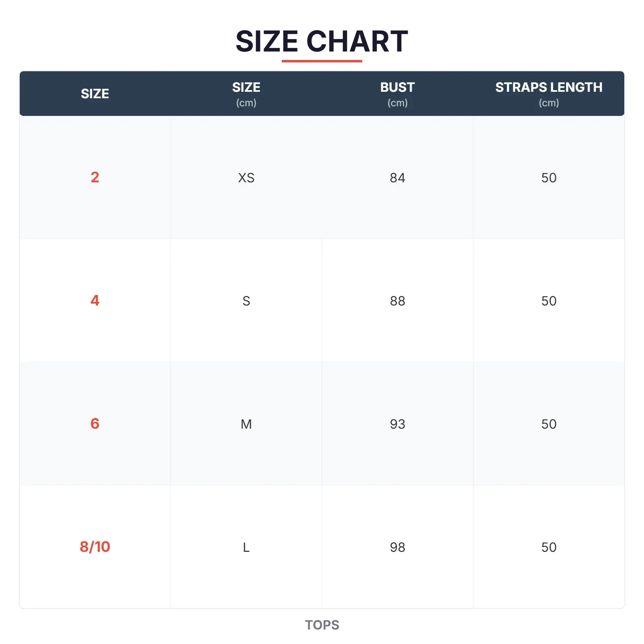Click the TOPS caption below the table
This screenshot has height=644, width=644.
coord(322,625)
